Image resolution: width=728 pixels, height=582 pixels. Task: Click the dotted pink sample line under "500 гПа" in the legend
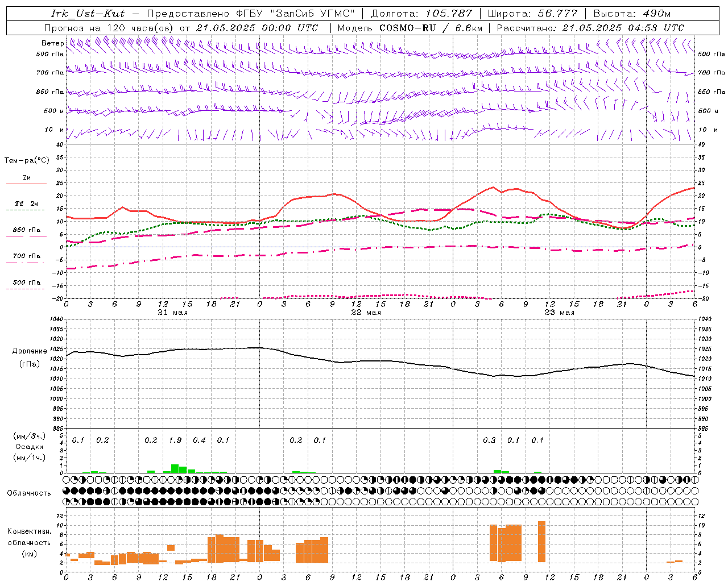tap(26, 289)
